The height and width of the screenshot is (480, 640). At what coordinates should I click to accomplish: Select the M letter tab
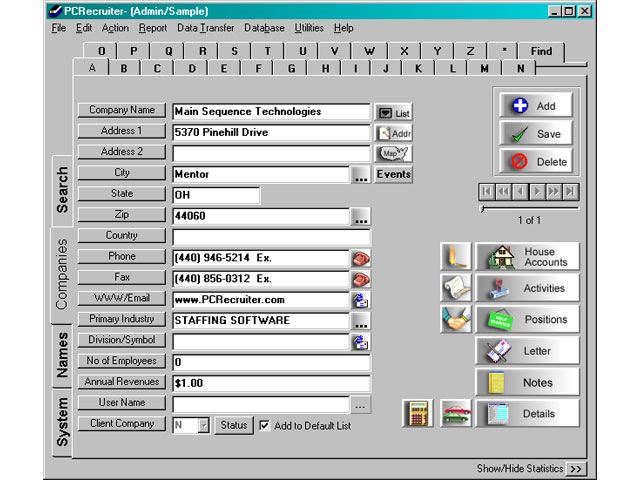tap(484, 68)
